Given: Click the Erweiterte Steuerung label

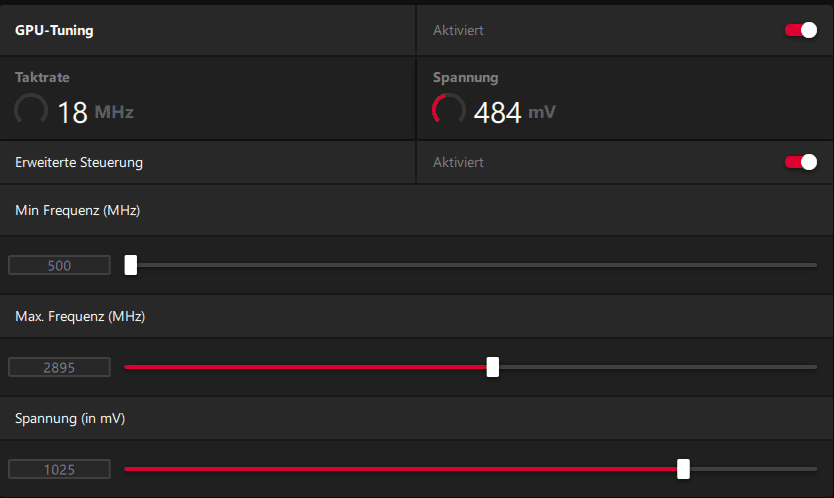Looking at the screenshot, I should (79, 162).
